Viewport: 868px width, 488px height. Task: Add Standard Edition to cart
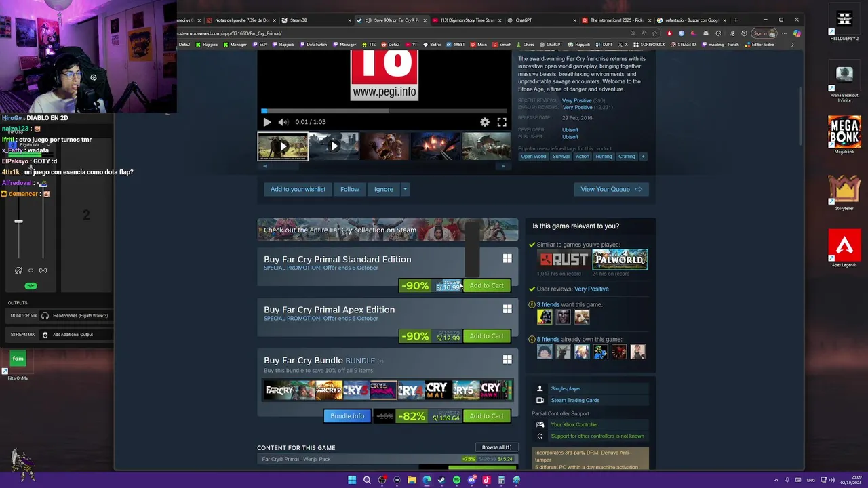point(486,285)
